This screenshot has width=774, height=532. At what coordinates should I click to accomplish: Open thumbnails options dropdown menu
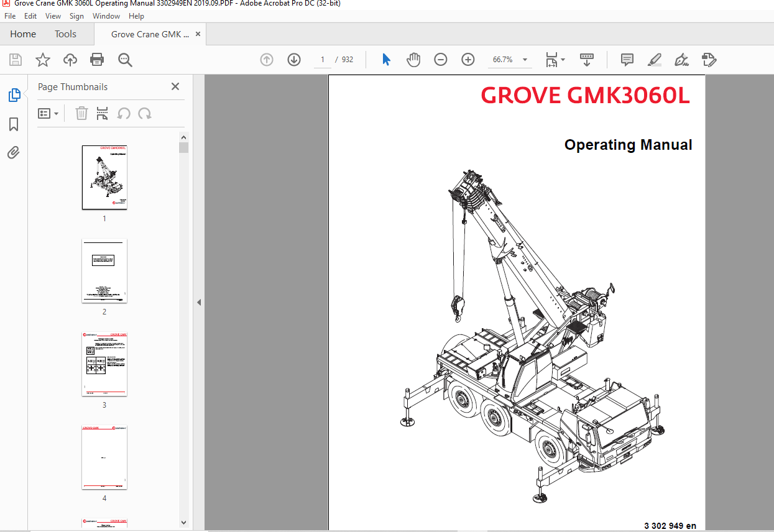[x=48, y=113]
